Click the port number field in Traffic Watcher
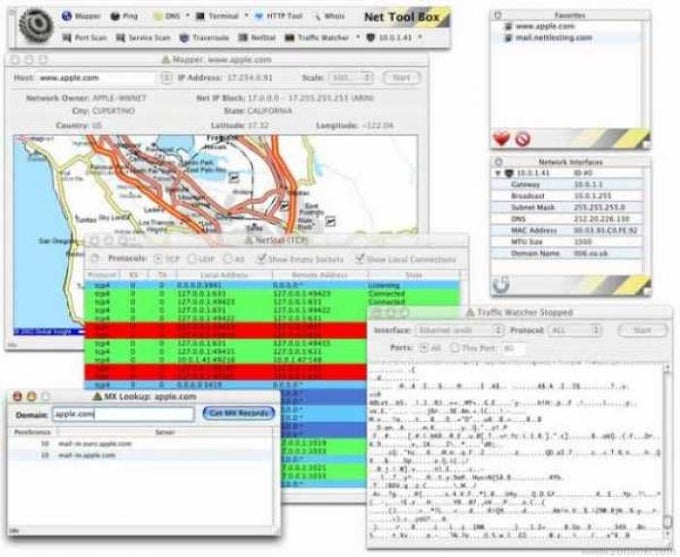680x557 pixels. click(513, 348)
